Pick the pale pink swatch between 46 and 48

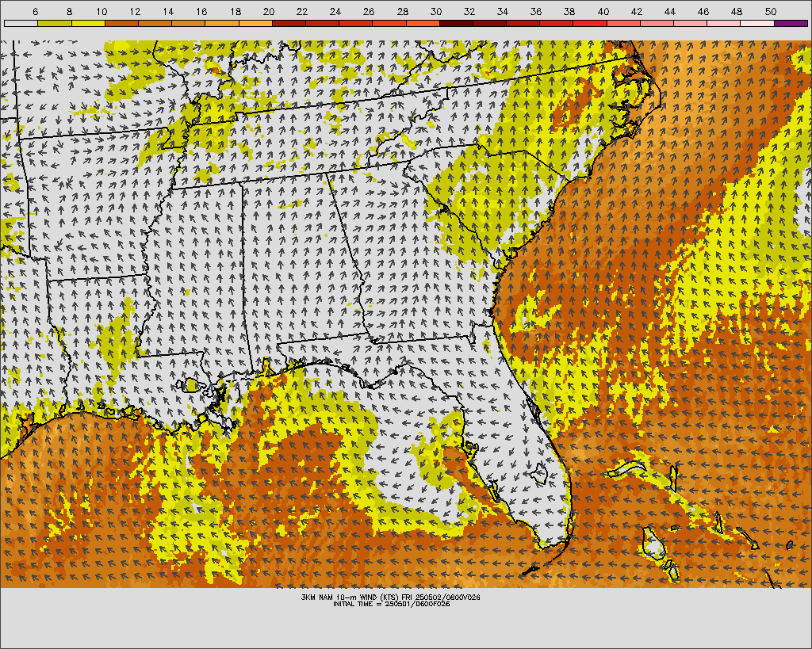[x=724, y=23]
